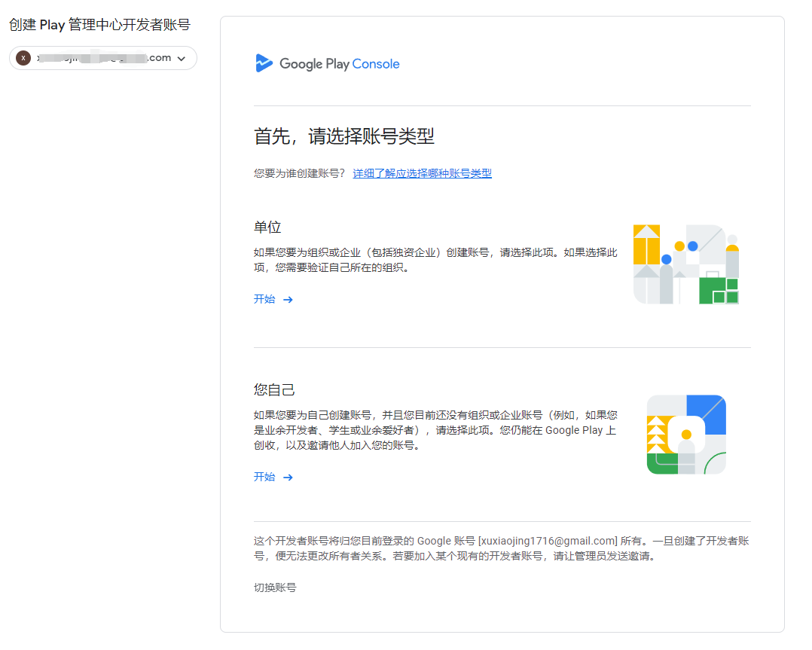Click the title 创建 Play 管理中心开发者账号
812x650 pixels.
[100, 24]
